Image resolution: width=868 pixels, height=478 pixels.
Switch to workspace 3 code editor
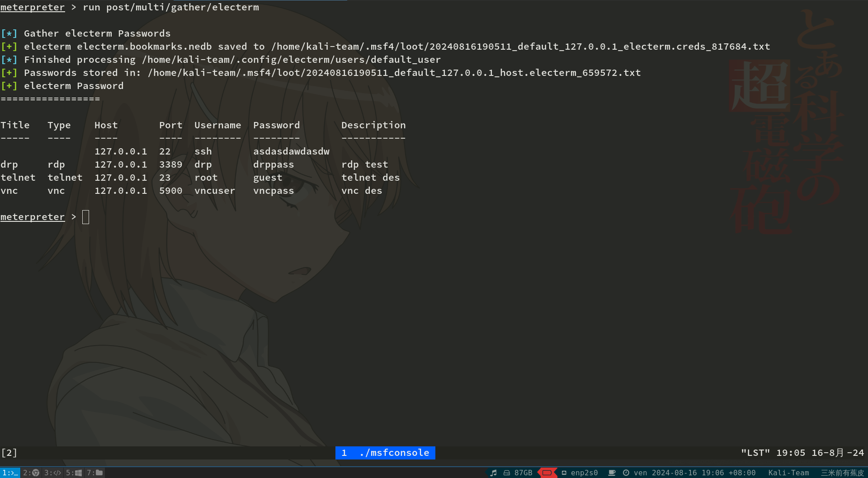(x=52, y=473)
